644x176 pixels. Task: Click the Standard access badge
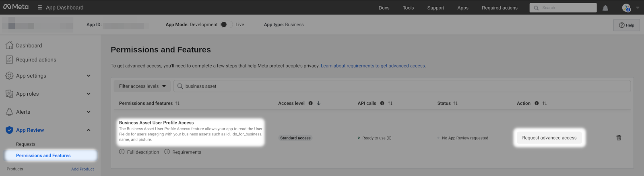(x=295, y=138)
